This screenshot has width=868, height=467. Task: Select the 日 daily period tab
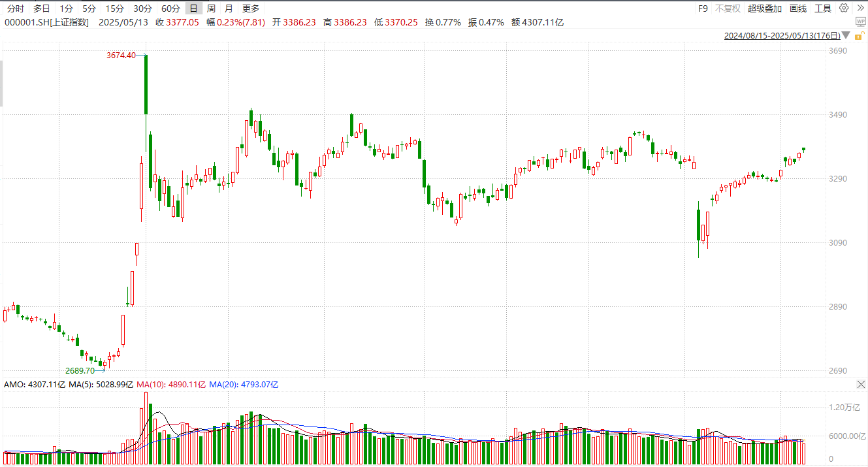pyautogui.click(x=193, y=8)
